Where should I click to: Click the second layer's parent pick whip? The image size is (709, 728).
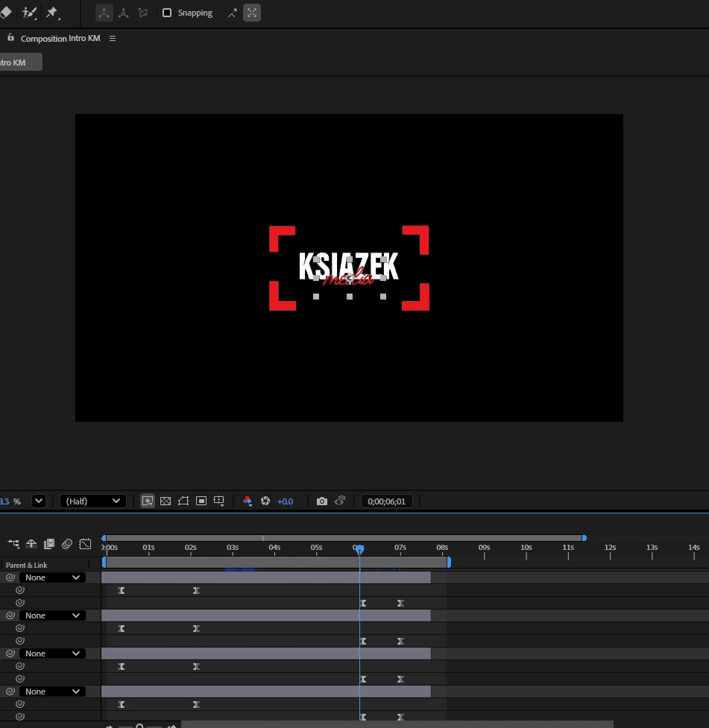click(10, 615)
